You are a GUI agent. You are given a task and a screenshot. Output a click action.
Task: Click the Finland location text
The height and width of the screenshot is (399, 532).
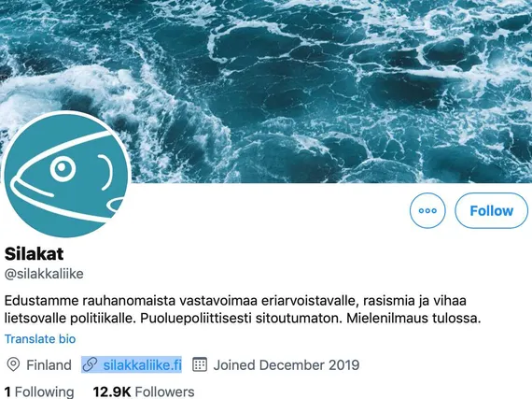click(49, 365)
